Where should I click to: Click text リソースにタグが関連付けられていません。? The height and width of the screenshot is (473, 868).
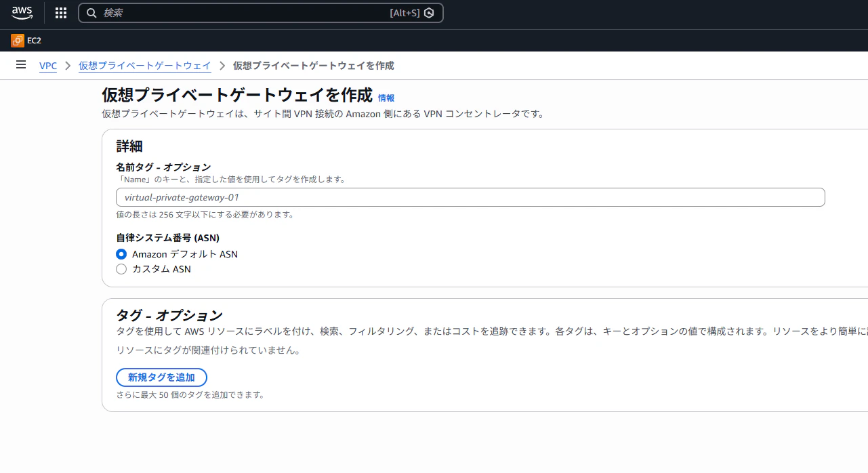click(x=208, y=350)
